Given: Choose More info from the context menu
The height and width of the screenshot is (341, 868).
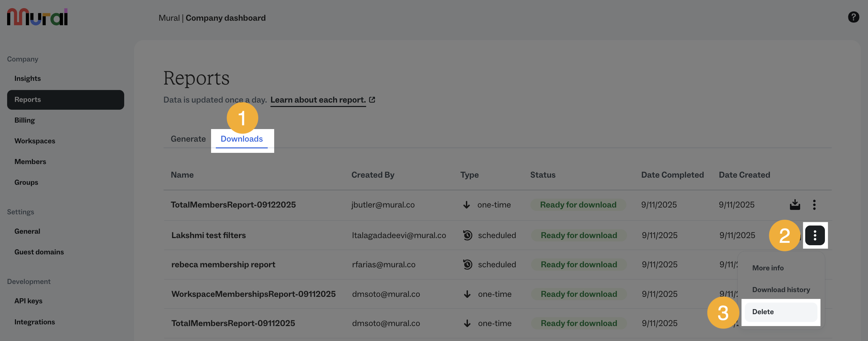Looking at the screenshot, I should click(x=768, y=268).
